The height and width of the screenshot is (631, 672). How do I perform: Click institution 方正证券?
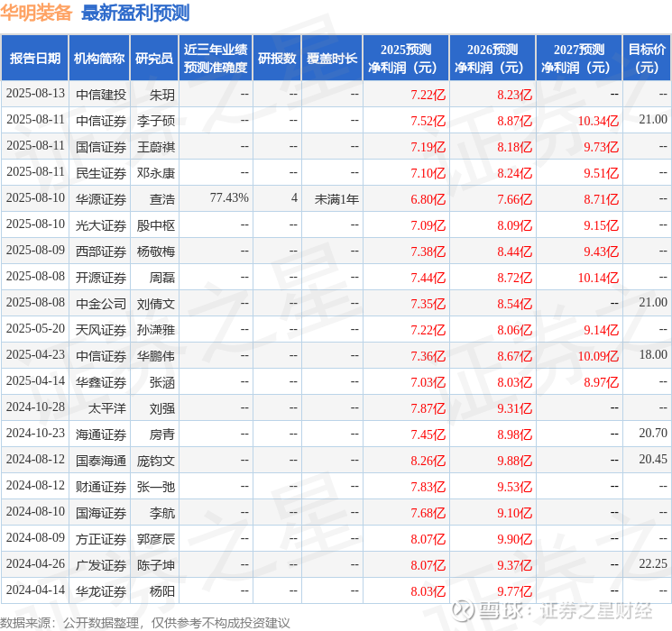click(x=101, y=538)
